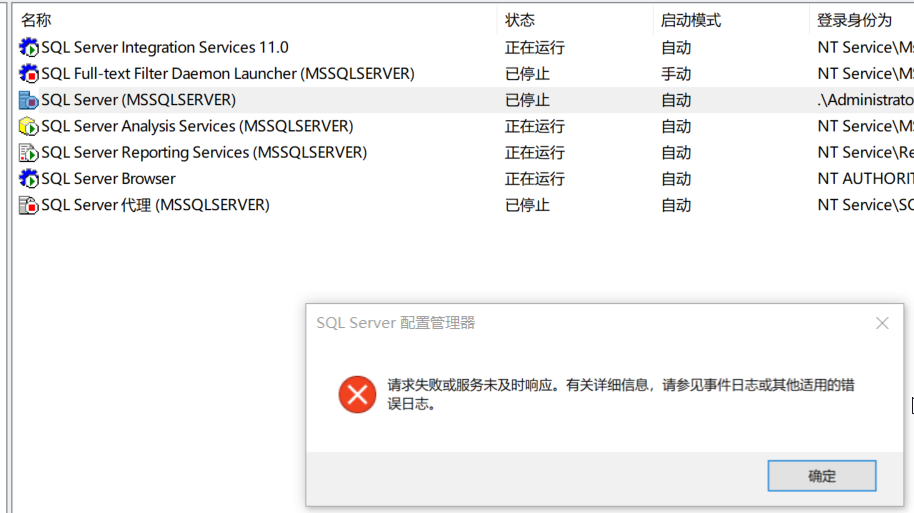Sort by the 状态 column header
This screenshot has width=914, height=513.
(520, 20)
